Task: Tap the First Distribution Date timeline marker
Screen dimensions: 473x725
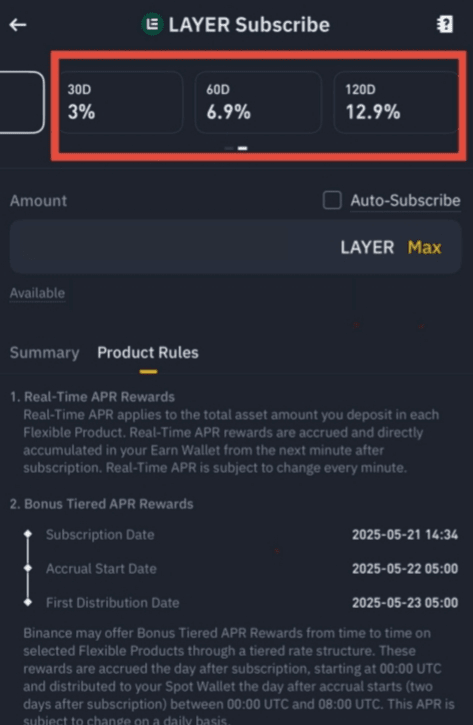Action: (x=28, y=602)
